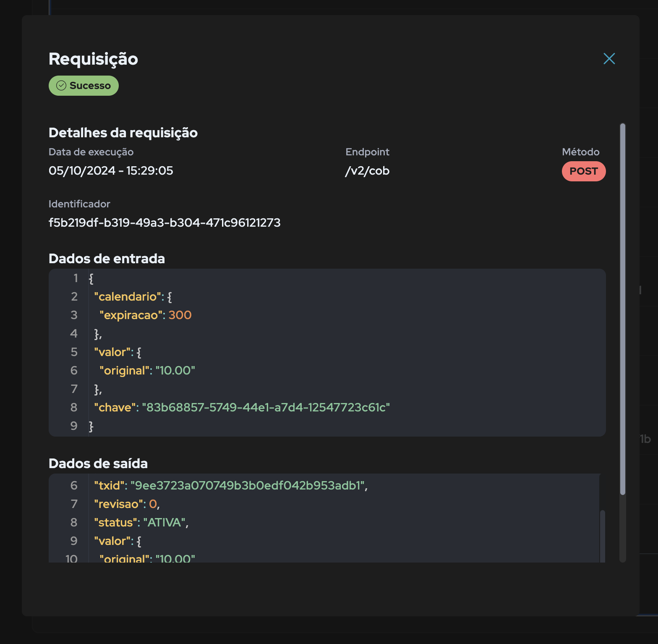The image size is (658, 644).
Task: Select identifier f5b219df-b319-49a3-b304-471c96121273
Action: [x=164, y=223]
